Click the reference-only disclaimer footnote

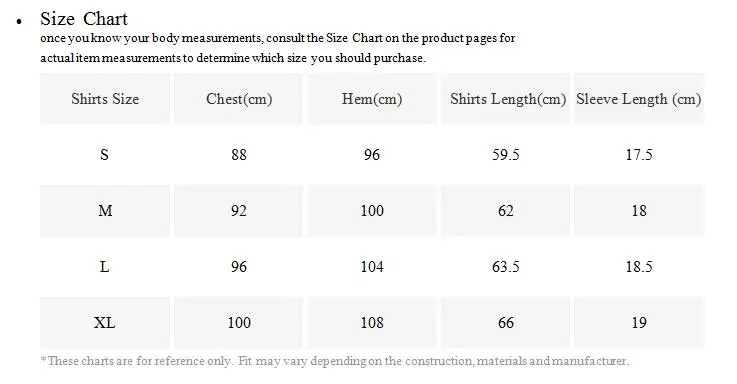(x=335, y=361)
